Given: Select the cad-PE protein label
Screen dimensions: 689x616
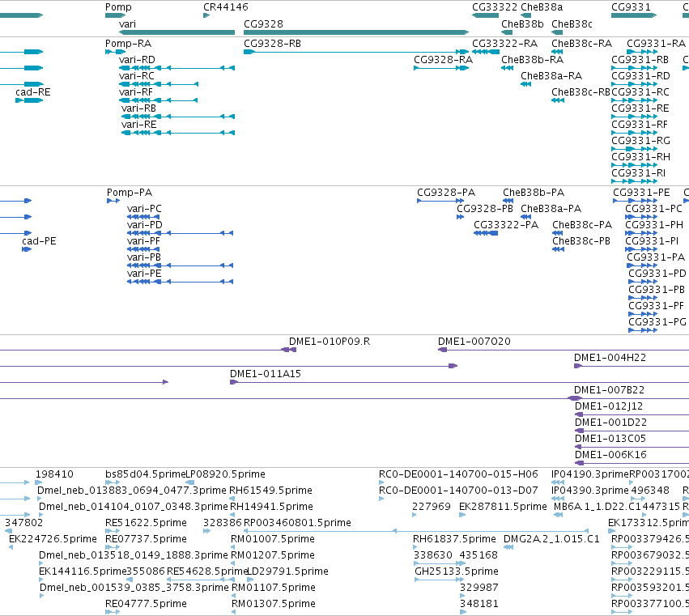Looking at the screenshot, I should point(39,241).
